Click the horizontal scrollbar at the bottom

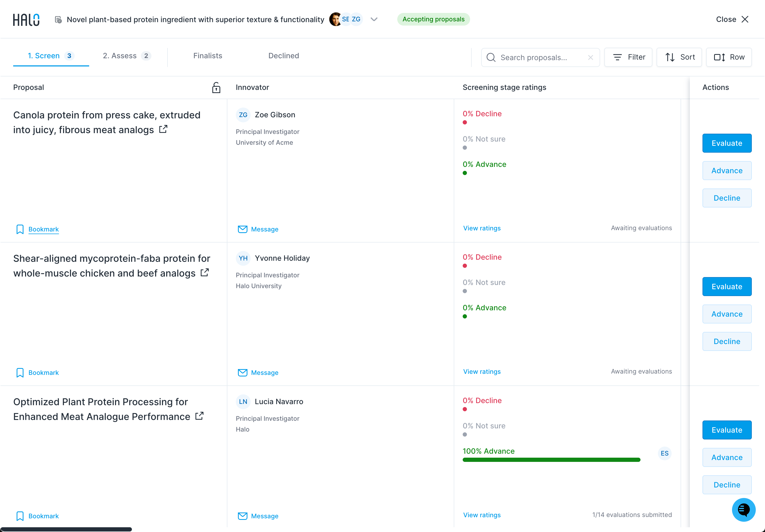(x=66, y=529)
